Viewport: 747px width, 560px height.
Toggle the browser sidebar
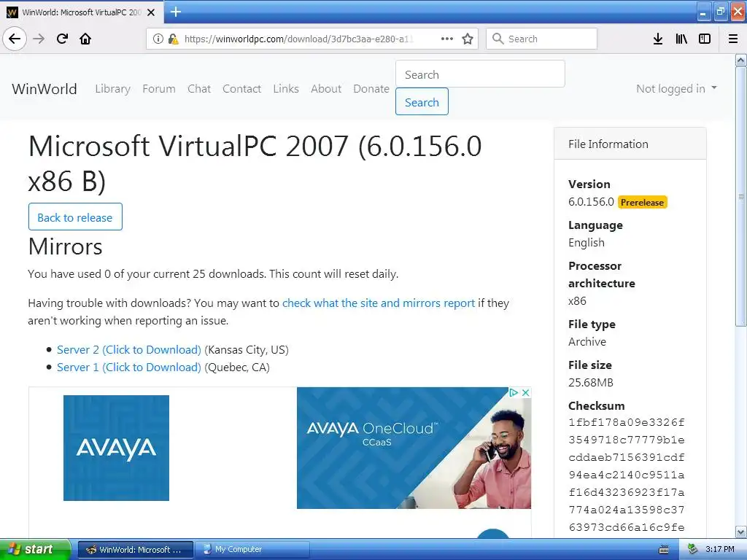pyautogui.click(x=705, y=39)
